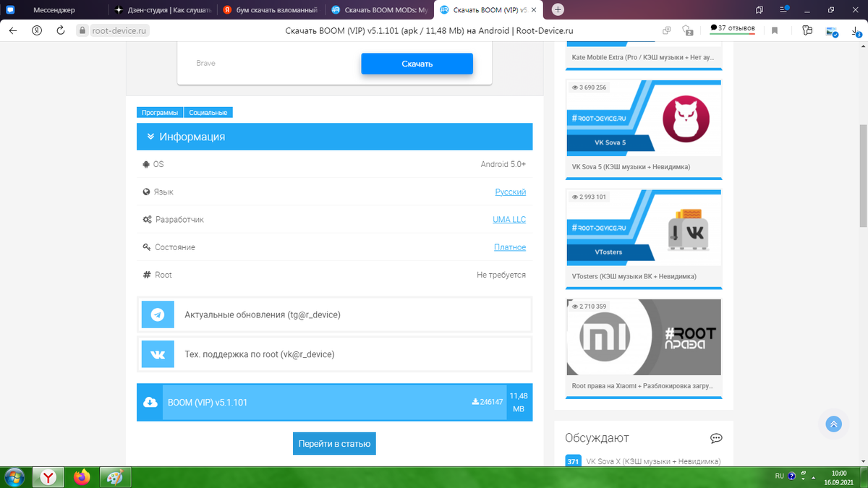The width and height of the screenshot is (868, 488).
Task: Open the bookmarks collections icon in title bar
Action: tap(759, 9)
